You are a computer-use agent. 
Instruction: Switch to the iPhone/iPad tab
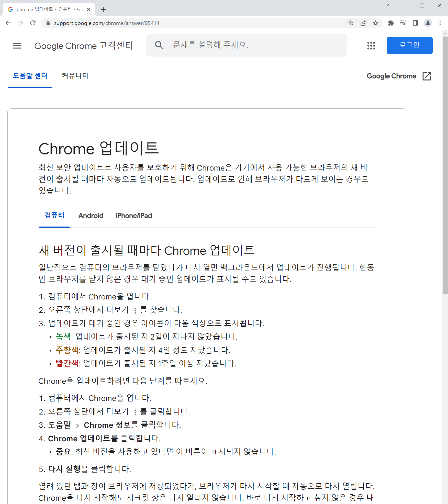click(133, 216)
